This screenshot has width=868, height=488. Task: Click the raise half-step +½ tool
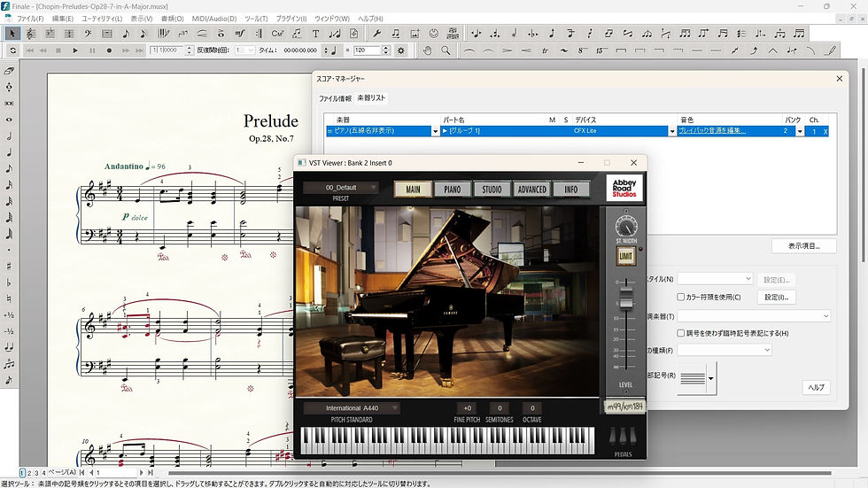click(x=9, y=314)
